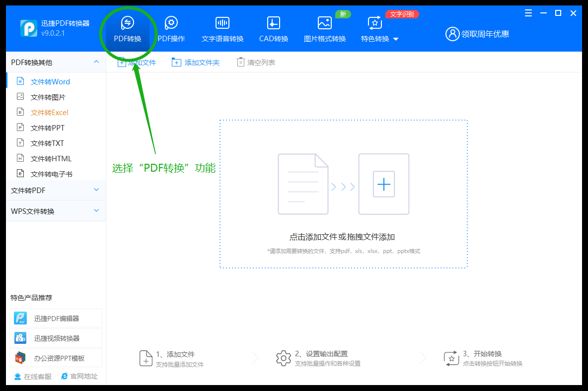The width and height of the screenshot is (588, 391).
Task: Select the PDF转换 tool in the top toolbar
Action: (128, 27)
